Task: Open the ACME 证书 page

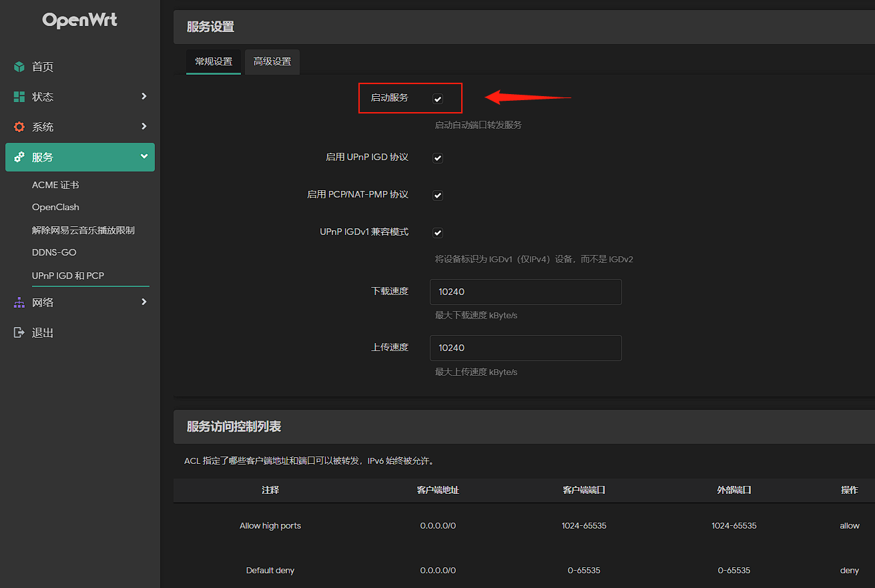Action: (x=55, y=185)
